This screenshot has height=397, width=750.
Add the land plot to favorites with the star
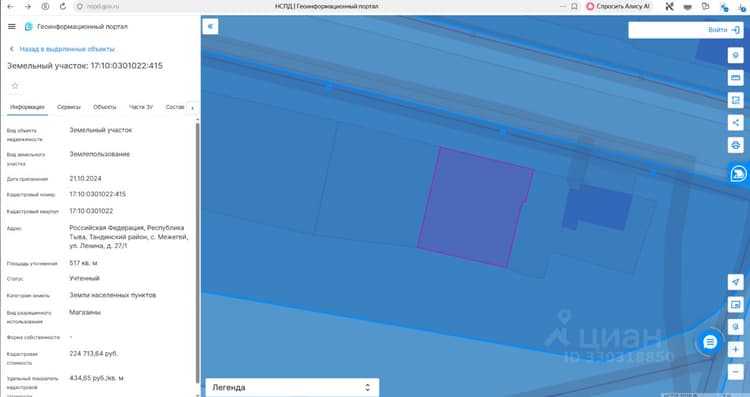click(15, 86)
